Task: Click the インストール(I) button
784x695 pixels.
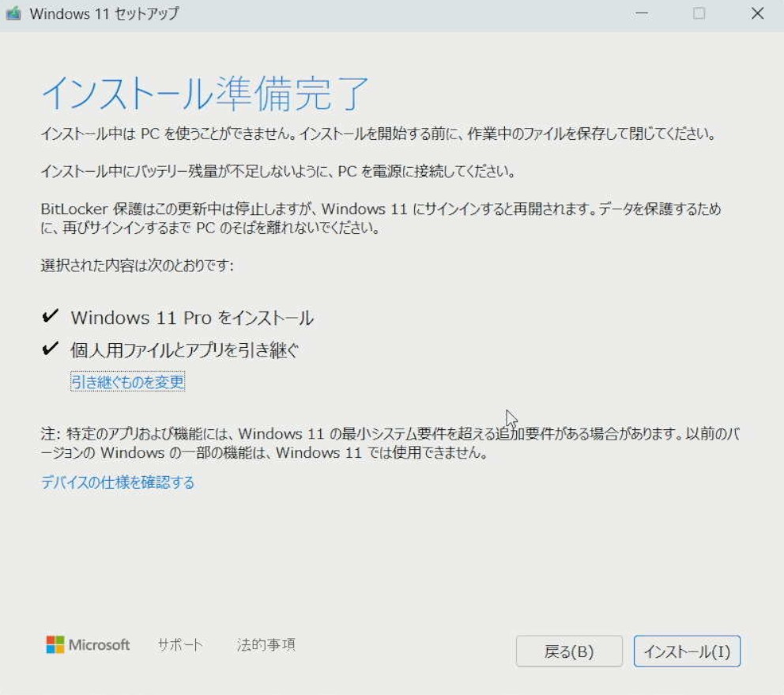Action: tap(687, 651)
